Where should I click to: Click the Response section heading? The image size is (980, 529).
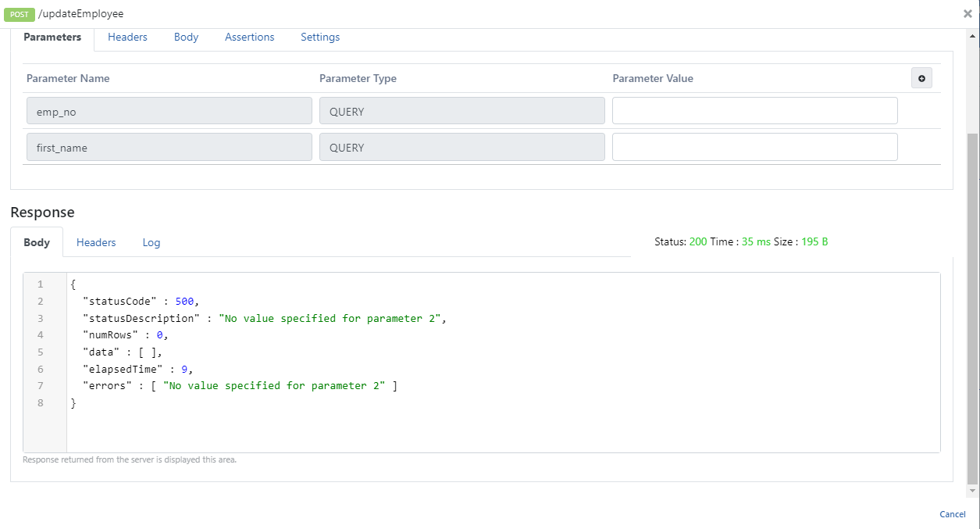(x=42, y=212)
